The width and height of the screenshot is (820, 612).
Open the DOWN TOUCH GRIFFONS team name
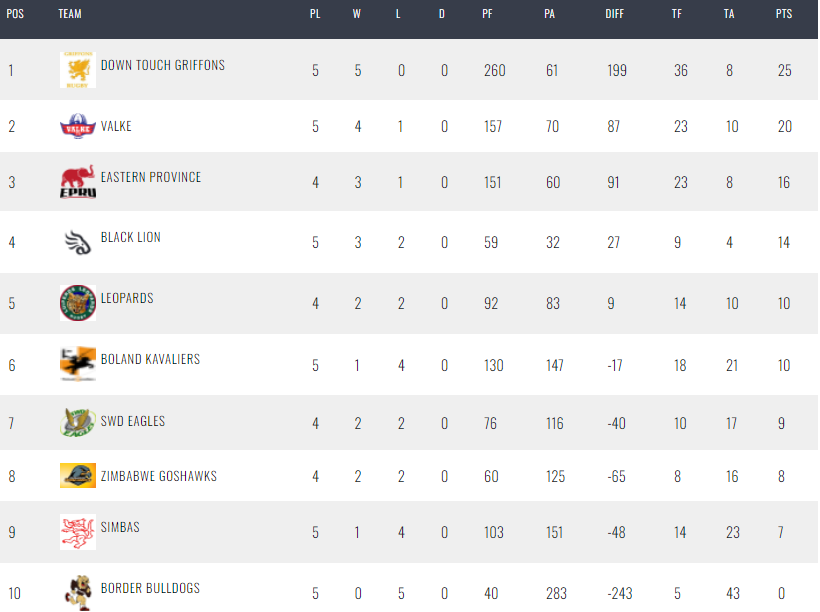(x=163, y=65)
